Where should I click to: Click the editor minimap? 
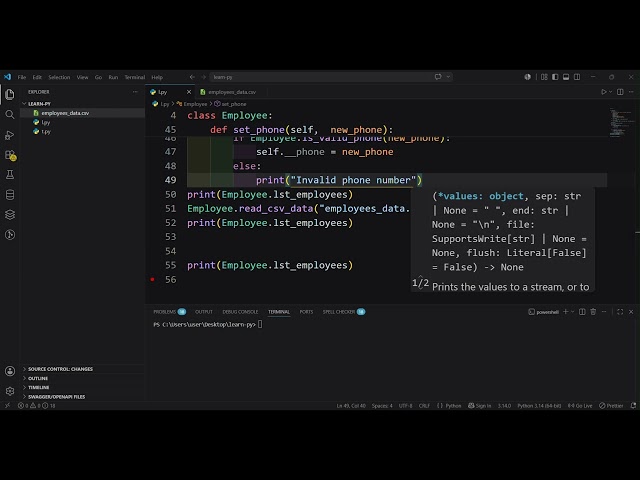tap(620, 122)
